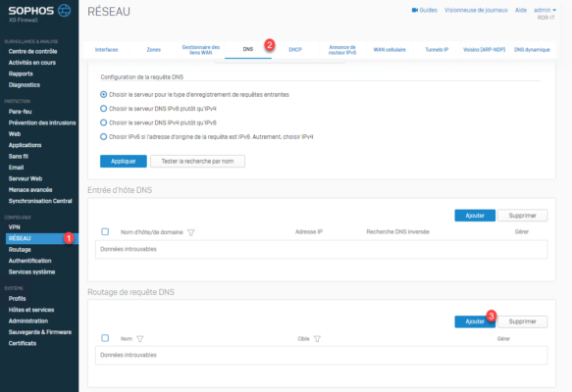Tick the select-all checkbox in Entrée d'hôte DNS
The image size is (572, 392).
pos(105,231)
